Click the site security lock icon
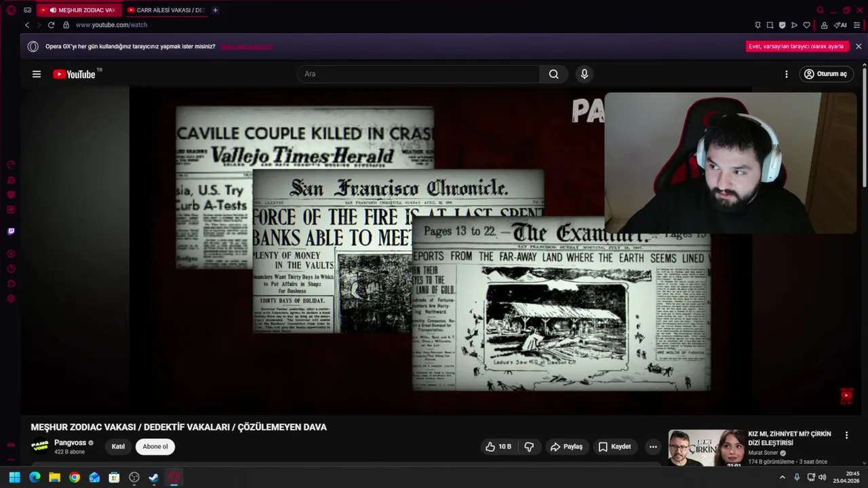868x488 pixels. click(x=66, y=25)
